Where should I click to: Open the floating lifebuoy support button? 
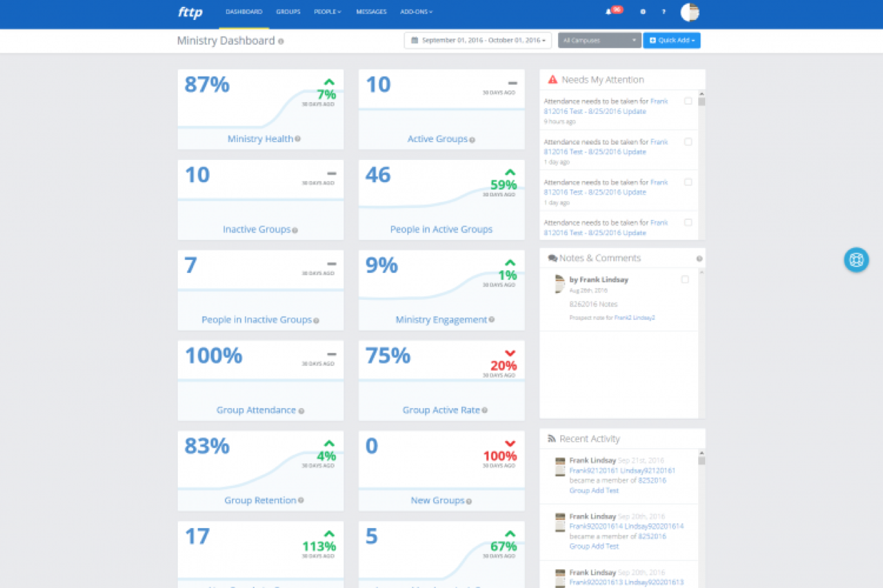(x=856, y=260)
